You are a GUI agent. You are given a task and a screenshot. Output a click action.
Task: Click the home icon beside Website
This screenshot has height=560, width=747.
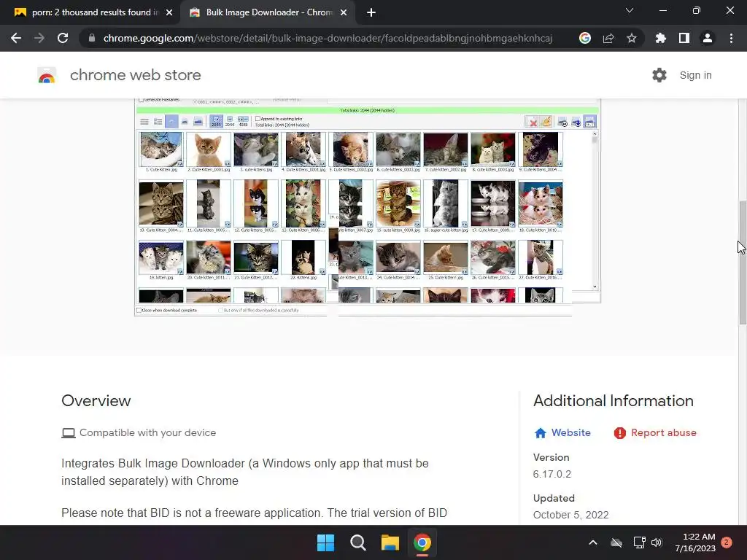(x=541, y=433)
